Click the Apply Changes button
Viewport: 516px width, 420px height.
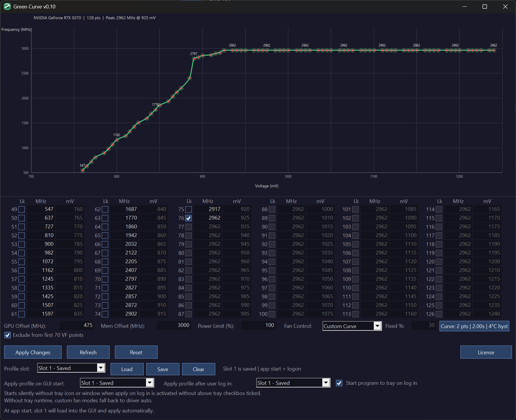pyautogui.click(x=33, y=352)
